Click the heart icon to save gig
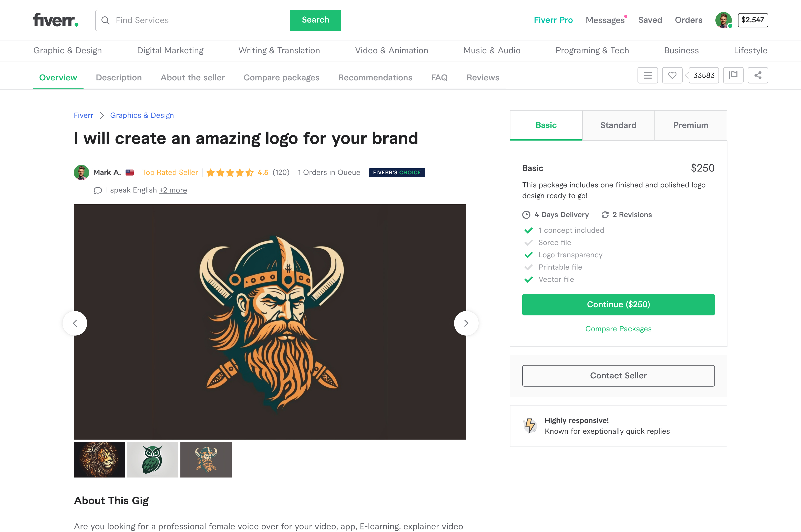801x532 pixels. click(x=672, y=75)
